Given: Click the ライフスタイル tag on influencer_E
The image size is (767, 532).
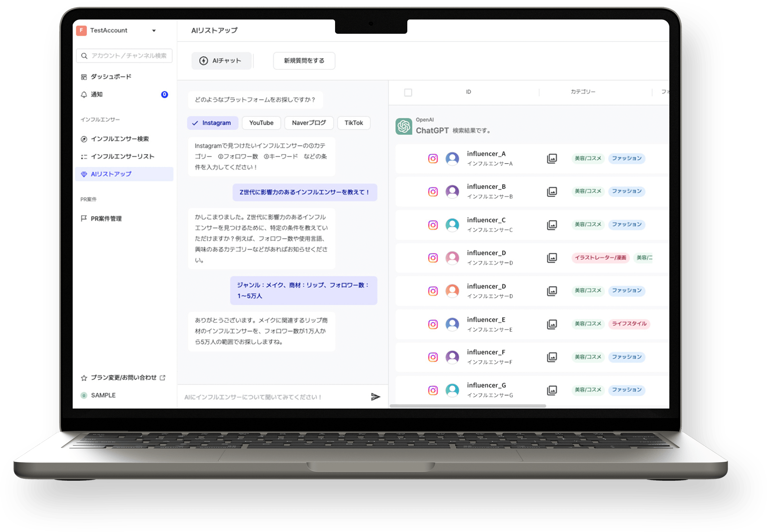Looking at the screenshot, I should pos(629,324).
